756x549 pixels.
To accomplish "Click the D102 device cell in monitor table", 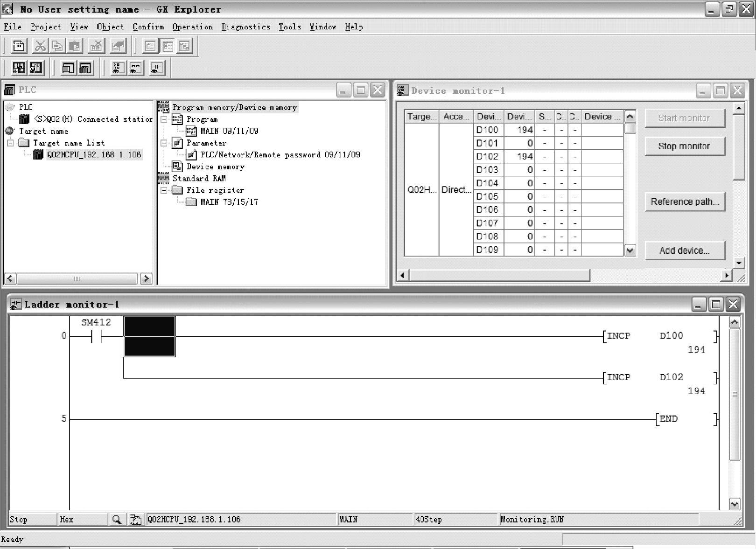I will click(x=488, y=156).
